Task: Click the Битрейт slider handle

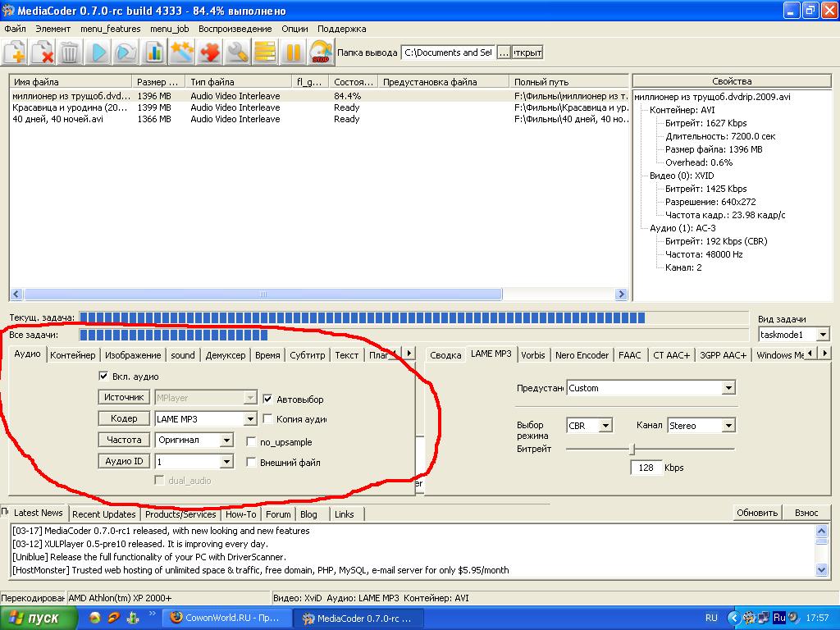Action: 632,449
